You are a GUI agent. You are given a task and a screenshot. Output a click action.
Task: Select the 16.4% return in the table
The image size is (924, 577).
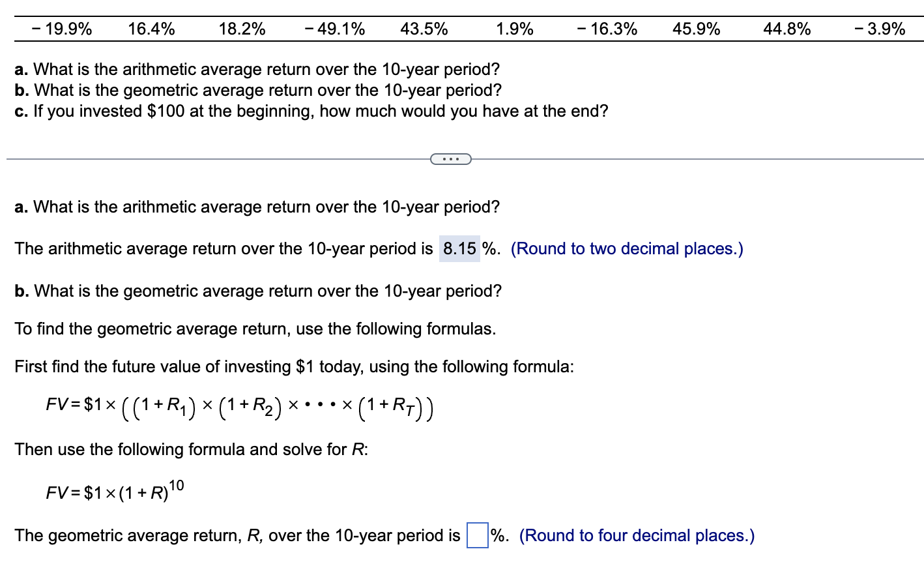pos(152,29)
